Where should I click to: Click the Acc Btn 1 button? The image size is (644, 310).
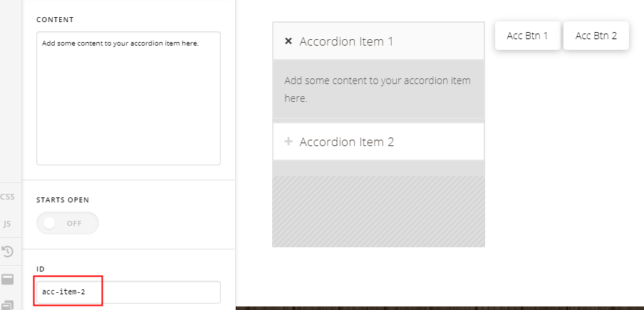click(x=527, y=36)
